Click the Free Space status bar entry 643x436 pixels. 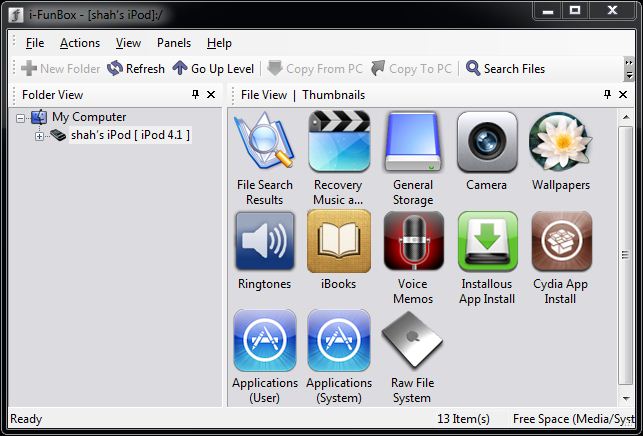(x=573, y=419)
